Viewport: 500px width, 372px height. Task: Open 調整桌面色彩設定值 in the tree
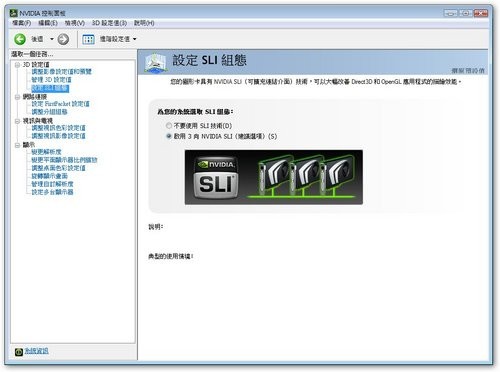[58, 168]
